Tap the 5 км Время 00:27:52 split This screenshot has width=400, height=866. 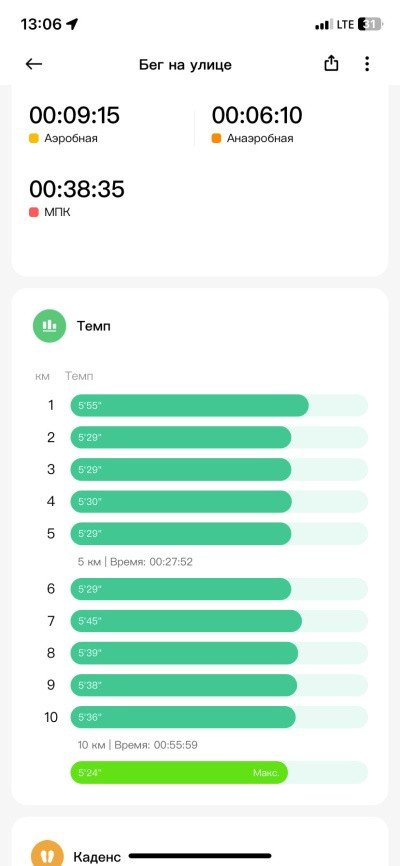pyautogui.click(x=135, y=562)
